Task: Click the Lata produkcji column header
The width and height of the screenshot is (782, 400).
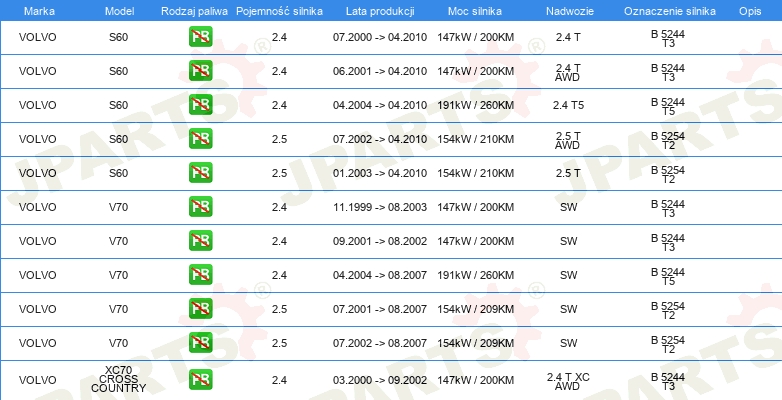Action: click(380, 11)
